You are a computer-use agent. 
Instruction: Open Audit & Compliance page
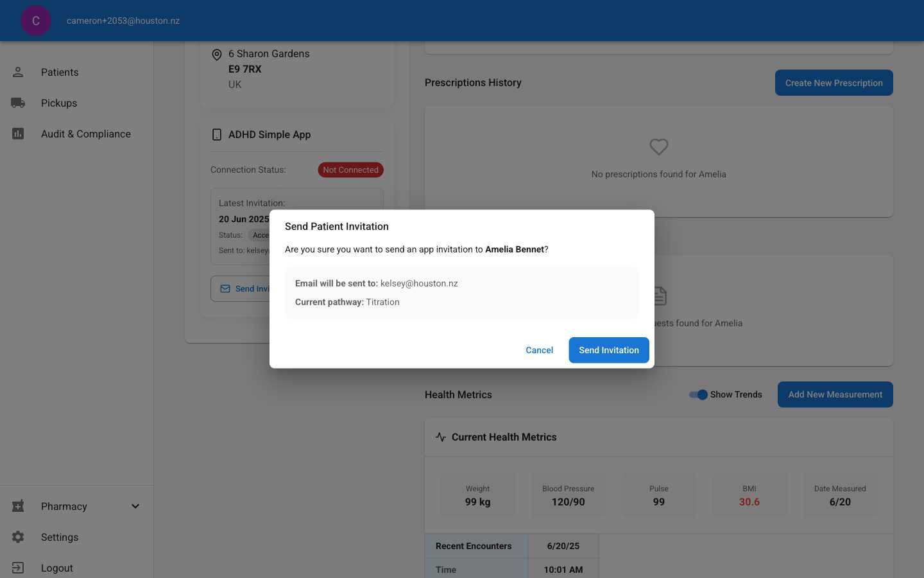tap(77, 134)
